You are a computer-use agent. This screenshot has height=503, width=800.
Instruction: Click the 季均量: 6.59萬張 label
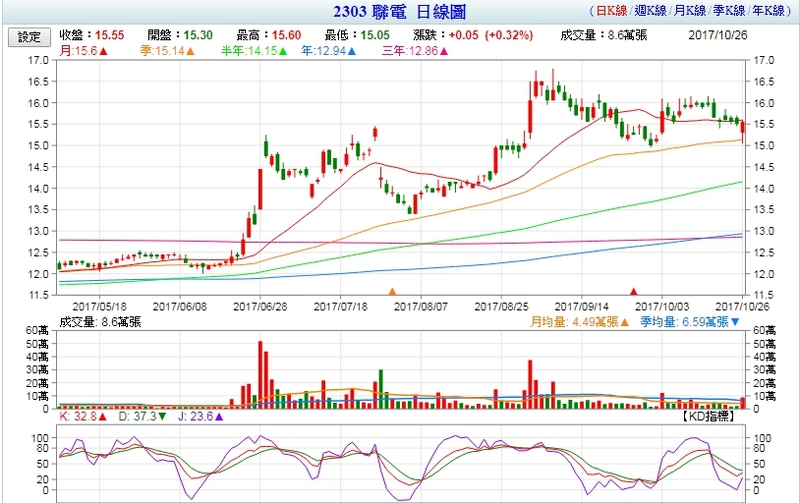[685, 322]
